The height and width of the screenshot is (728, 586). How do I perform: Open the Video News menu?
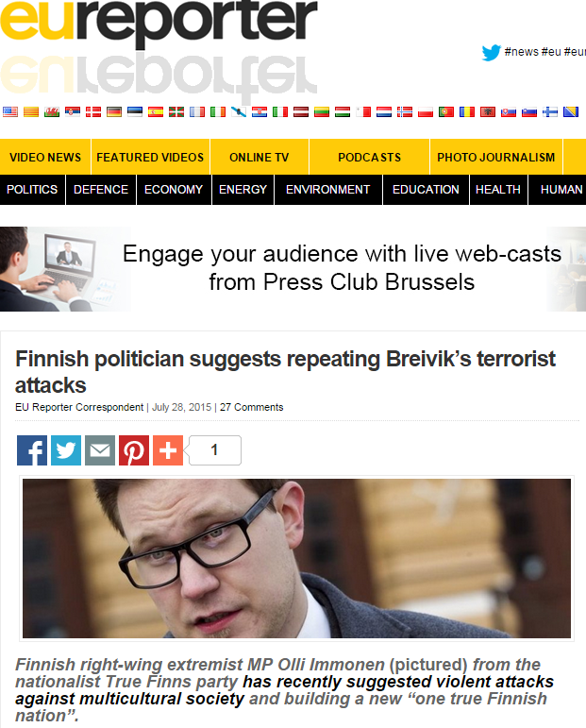click(45, 158)
